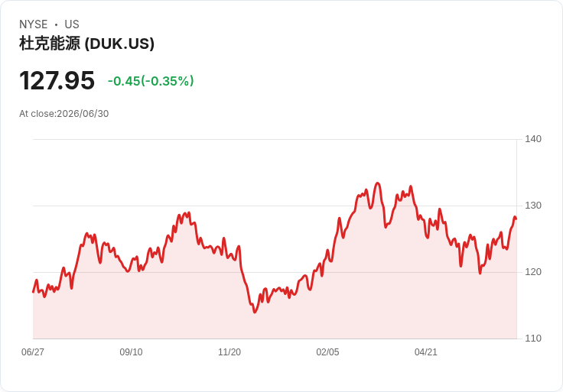Viewport: 563px width, 392px height.
Task: Click the 11/20 date axis label
Action: coord(229,352)
